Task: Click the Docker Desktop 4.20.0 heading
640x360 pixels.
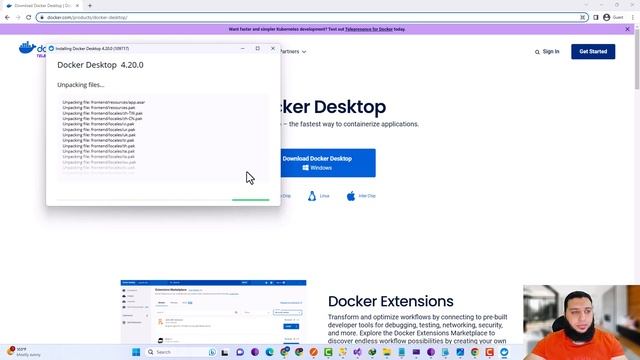Action: coord(100,65)
